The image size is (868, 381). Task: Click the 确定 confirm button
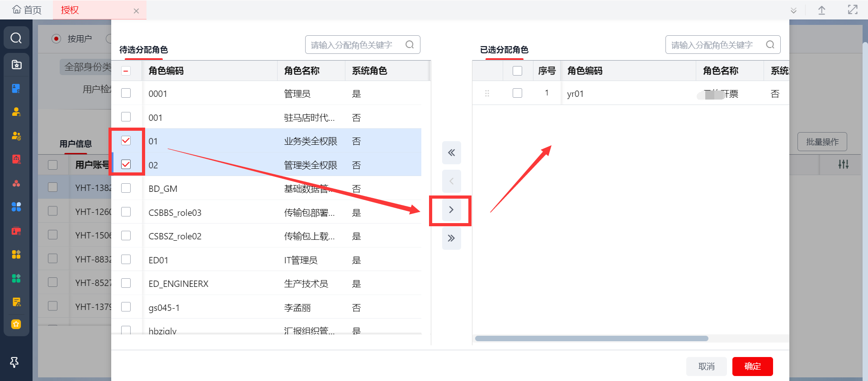(752, 367)
